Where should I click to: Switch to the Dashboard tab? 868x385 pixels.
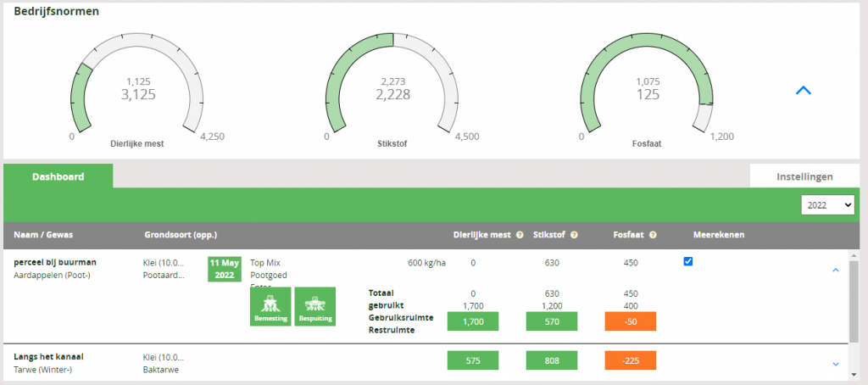coord(58,176)
